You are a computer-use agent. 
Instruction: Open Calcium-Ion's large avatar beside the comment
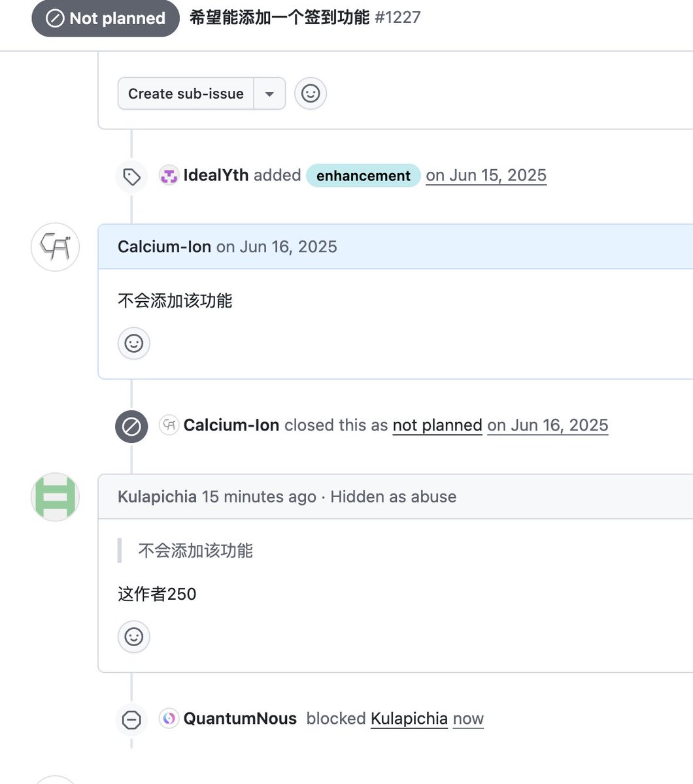pyautogui.click(x=56, y=248)
